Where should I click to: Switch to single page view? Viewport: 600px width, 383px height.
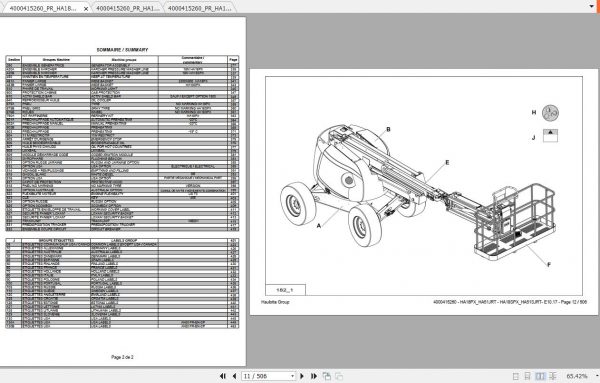click(x=515, y=376)
